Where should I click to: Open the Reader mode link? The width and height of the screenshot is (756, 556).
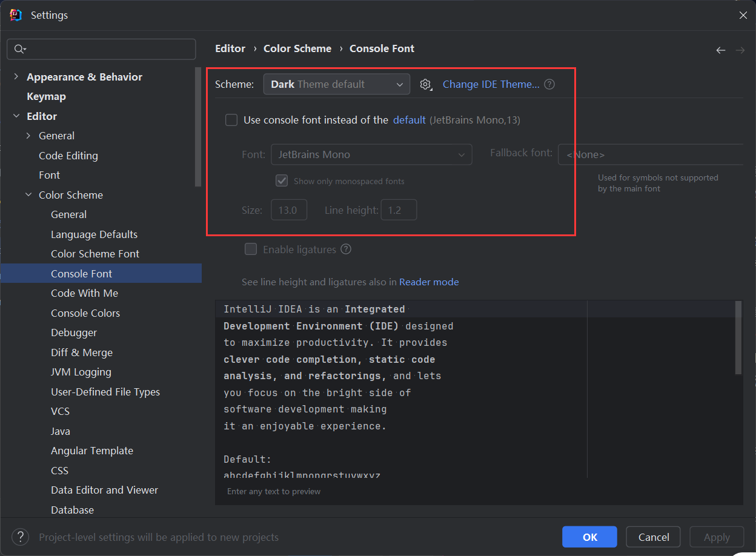point(429,282)
